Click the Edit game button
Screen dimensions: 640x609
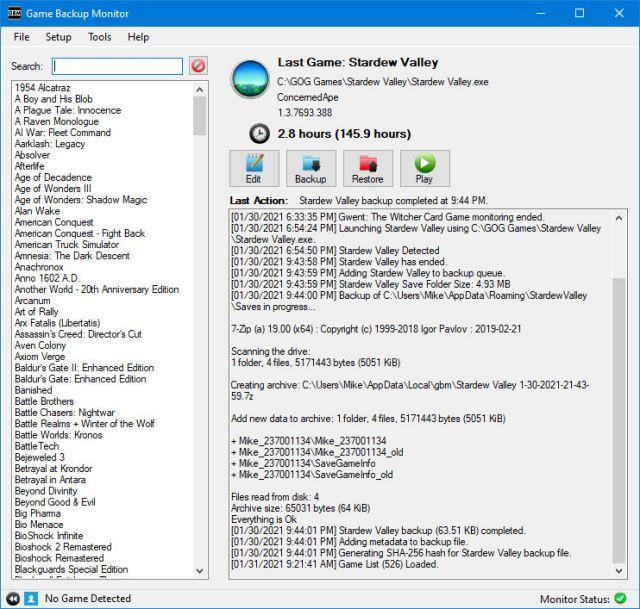tap(253, 168)
